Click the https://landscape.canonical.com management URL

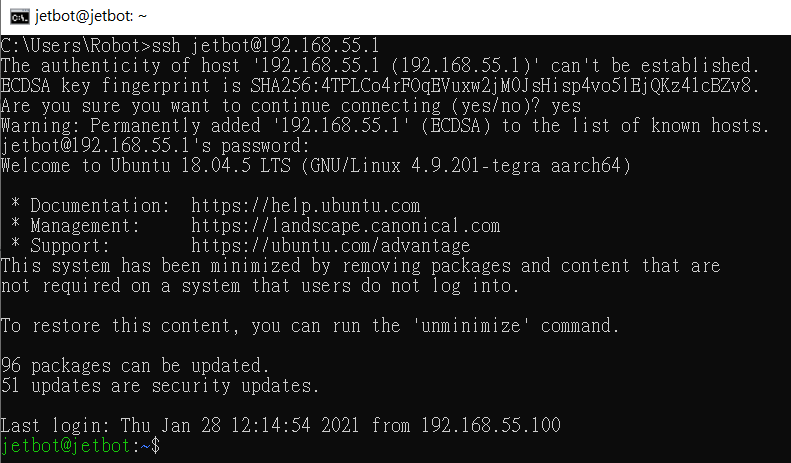346,226
